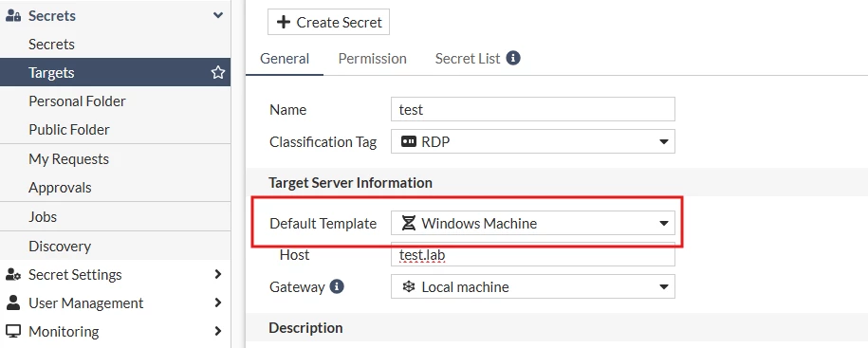This screenshot has height=348, width=868.
Task: Click the Classification Tag label
Action: [x=323, y=142]
